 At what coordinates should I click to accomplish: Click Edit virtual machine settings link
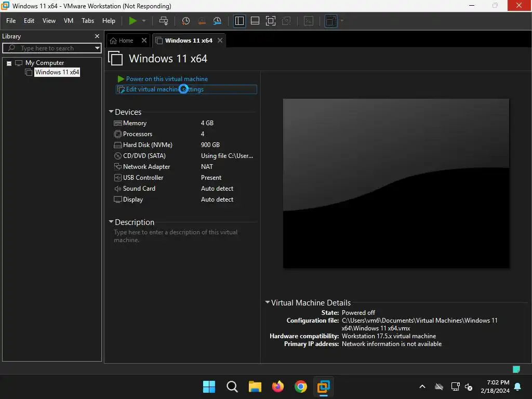[165, 89]
